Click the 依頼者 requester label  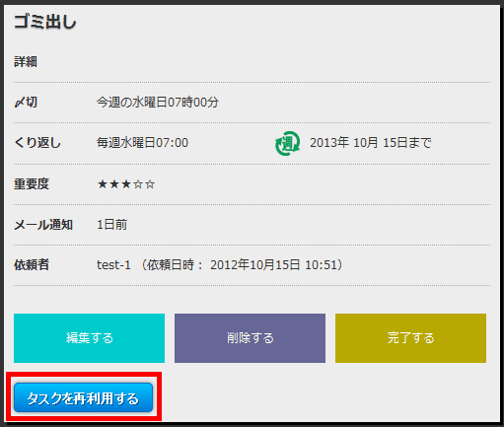[32, 265]
